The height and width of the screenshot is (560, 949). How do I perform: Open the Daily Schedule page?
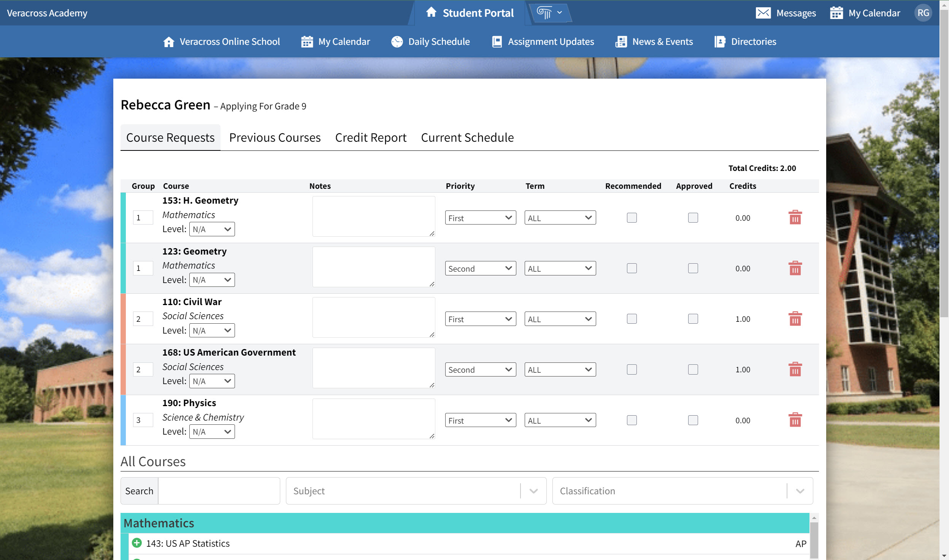click(438, 42)
